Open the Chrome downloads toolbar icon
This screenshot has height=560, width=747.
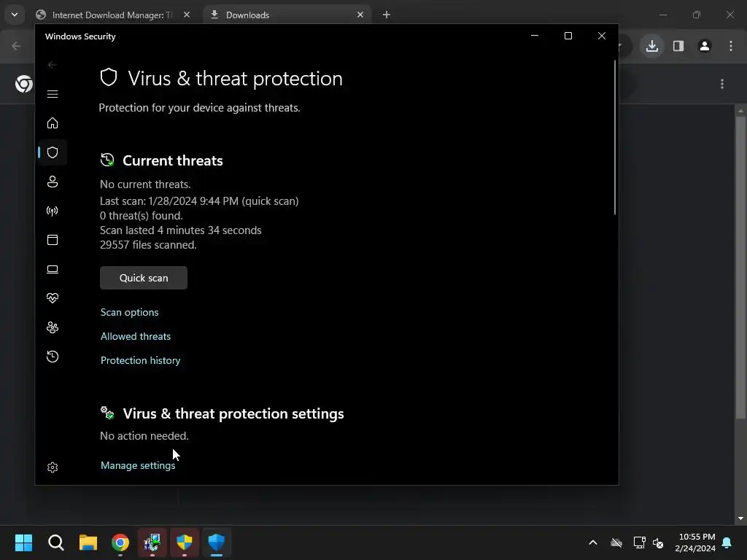pos(652,46)
